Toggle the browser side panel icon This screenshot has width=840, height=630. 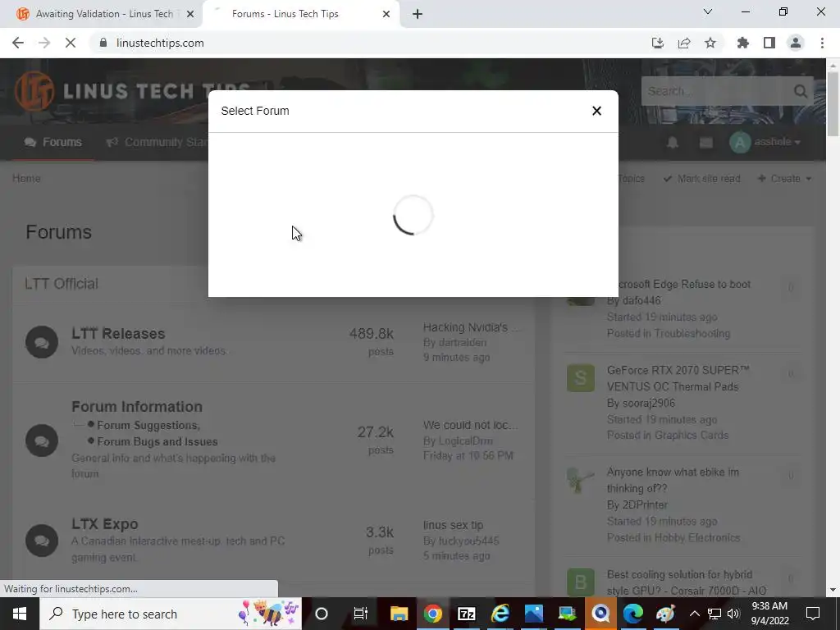click(769, 43)
